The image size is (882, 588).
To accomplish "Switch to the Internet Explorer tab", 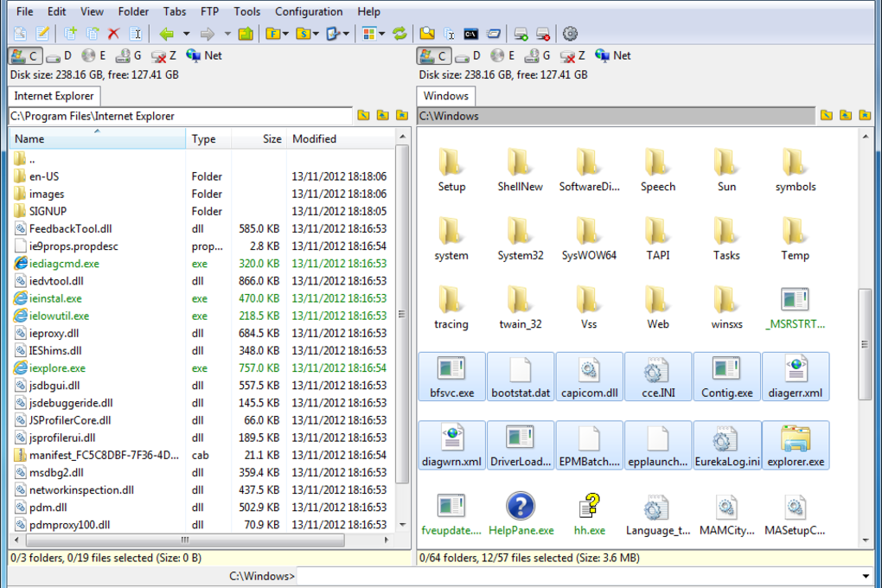I will [x=54, y=96].
